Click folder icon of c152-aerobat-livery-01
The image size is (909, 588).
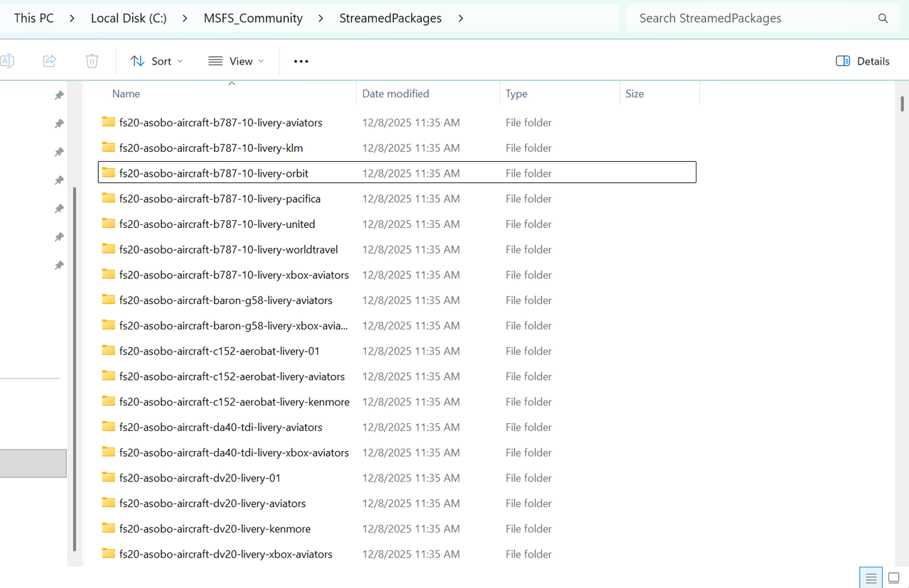click(108, 350)
